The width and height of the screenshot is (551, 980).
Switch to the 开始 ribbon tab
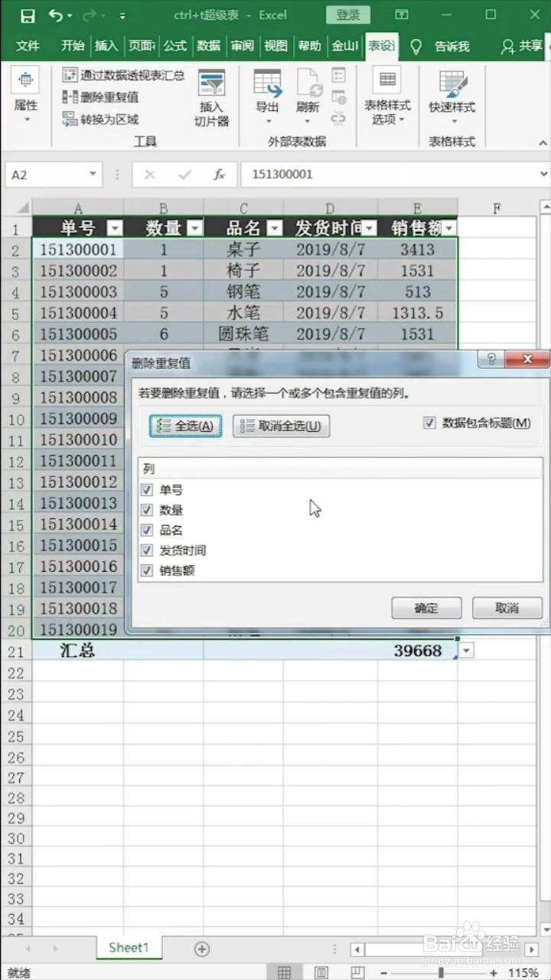73,46
